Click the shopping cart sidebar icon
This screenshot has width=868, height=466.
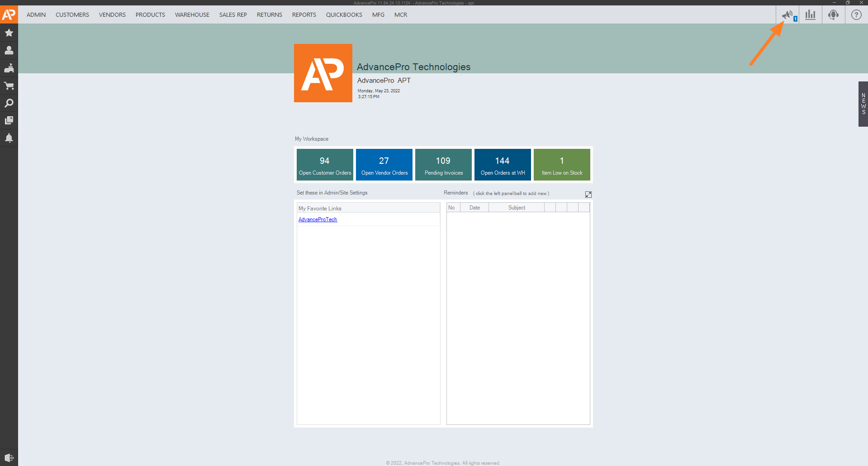pos(9,86)
